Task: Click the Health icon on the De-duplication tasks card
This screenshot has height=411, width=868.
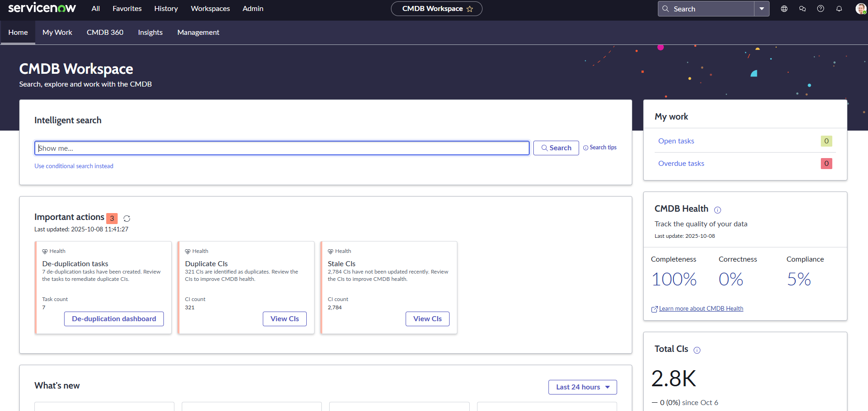Action: (45, 252)
